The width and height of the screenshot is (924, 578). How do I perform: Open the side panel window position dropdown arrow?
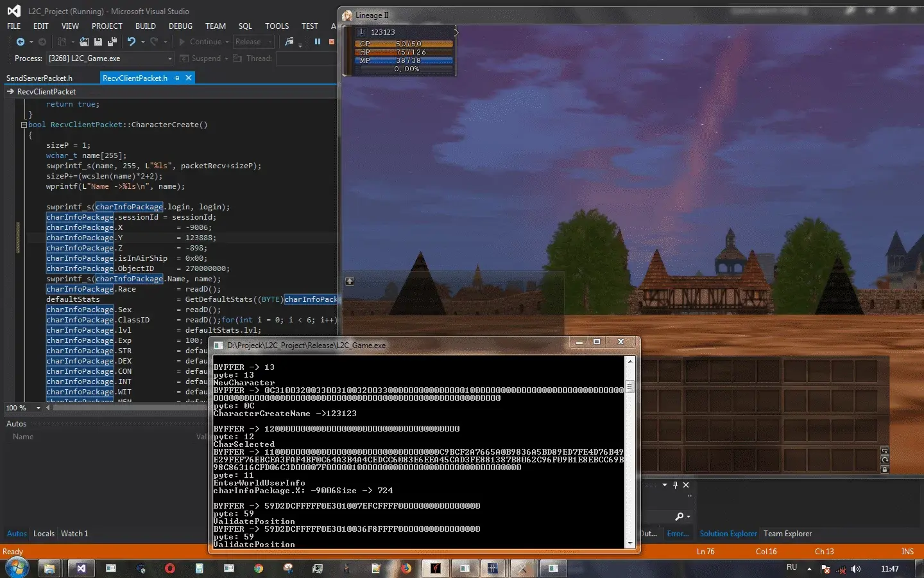coord(665,485)
